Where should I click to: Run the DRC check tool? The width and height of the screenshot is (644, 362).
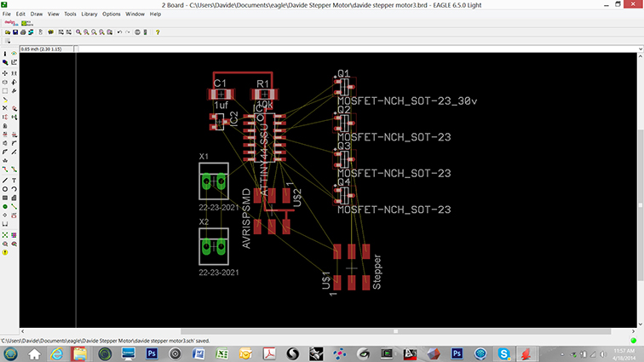click(14, 244)
